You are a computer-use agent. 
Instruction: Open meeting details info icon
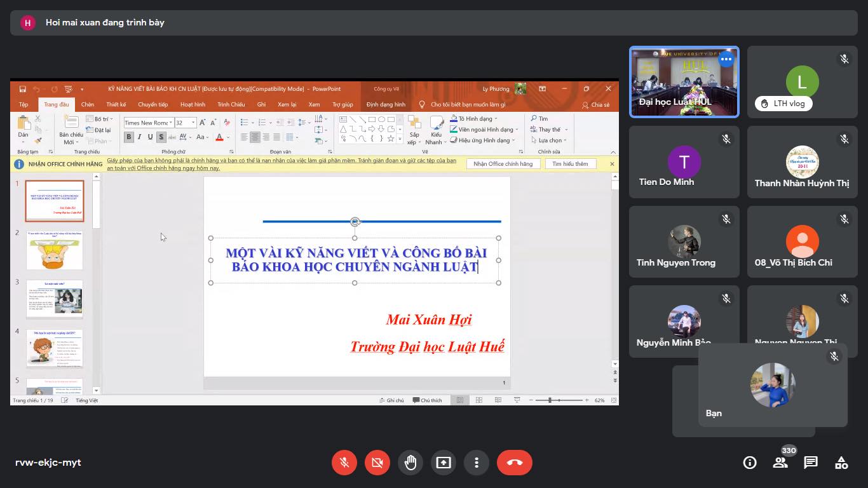pyautogui.click(x=750, y=463)
